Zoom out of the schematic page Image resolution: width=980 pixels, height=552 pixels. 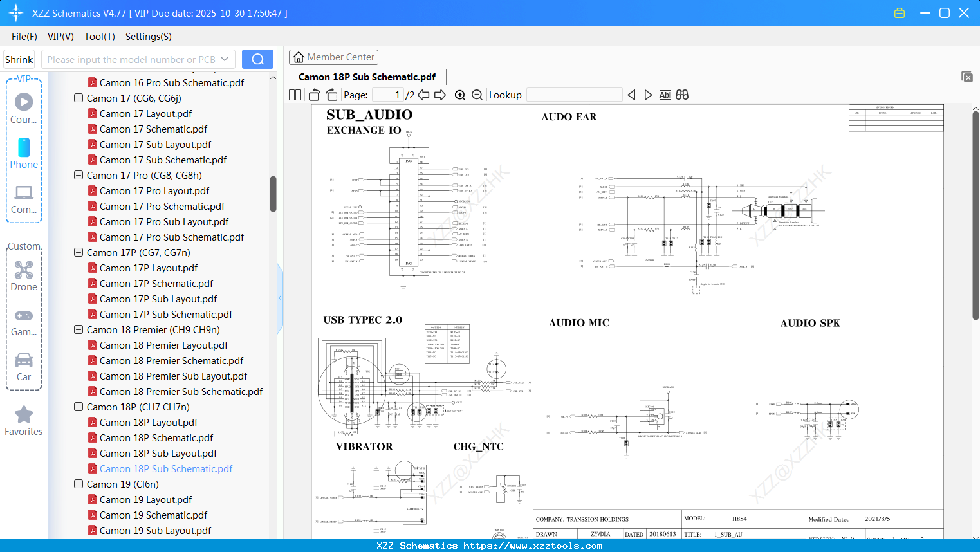pyautogui.click(x=477, y=95)
